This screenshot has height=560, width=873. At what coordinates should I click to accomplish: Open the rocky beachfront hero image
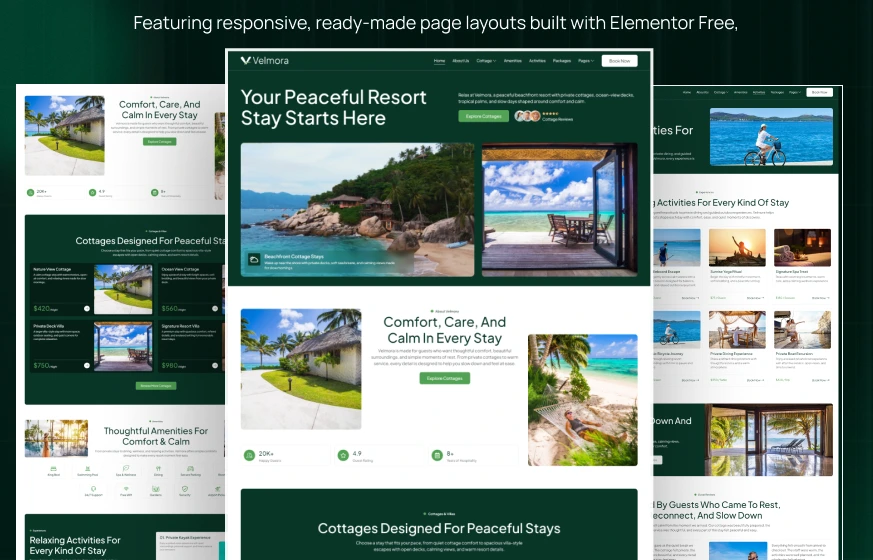pyautogui.click(x=357, y=209)
